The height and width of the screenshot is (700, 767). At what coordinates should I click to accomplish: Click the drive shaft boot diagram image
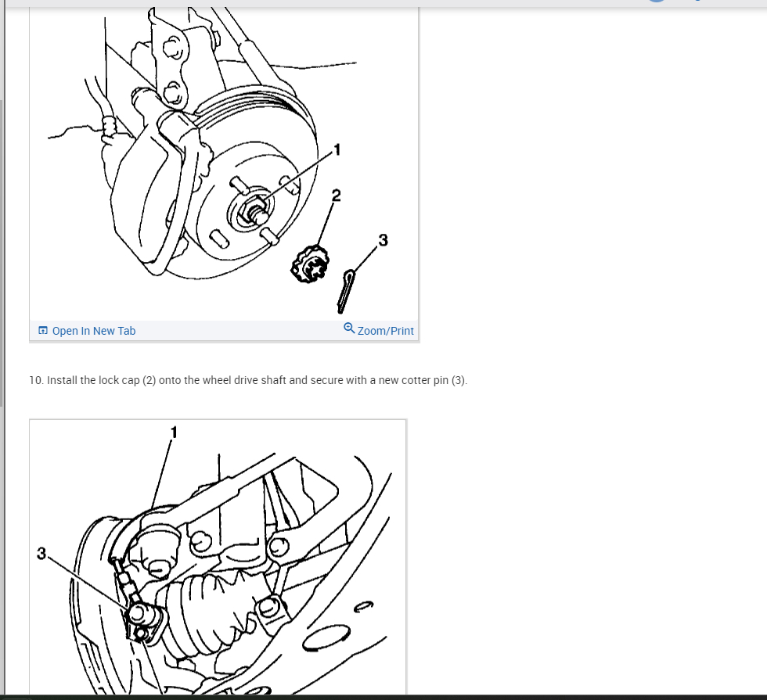coord(218,557)
